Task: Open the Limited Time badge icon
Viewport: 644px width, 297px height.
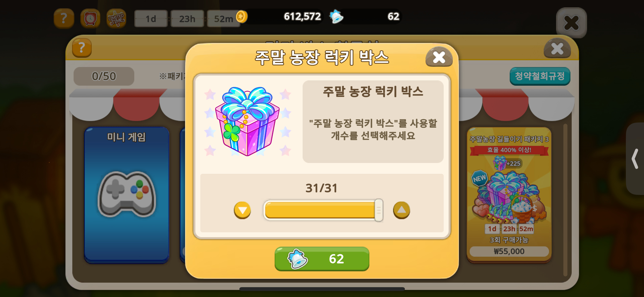Action: point(116,18)
